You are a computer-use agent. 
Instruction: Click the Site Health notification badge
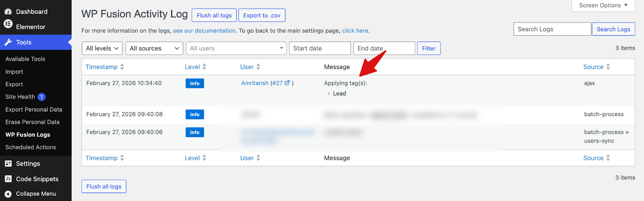41,97
